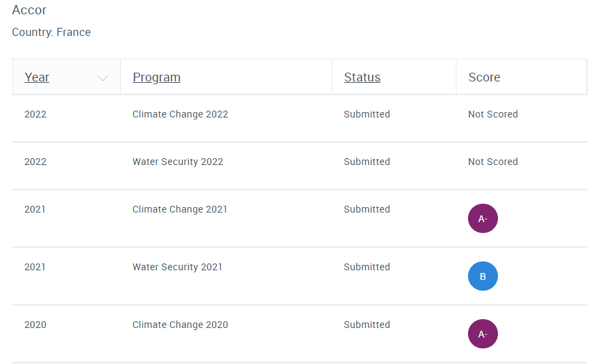Screen dimensions: 591x364
Task: Sort table by Program column header
Action: [156, 77]
